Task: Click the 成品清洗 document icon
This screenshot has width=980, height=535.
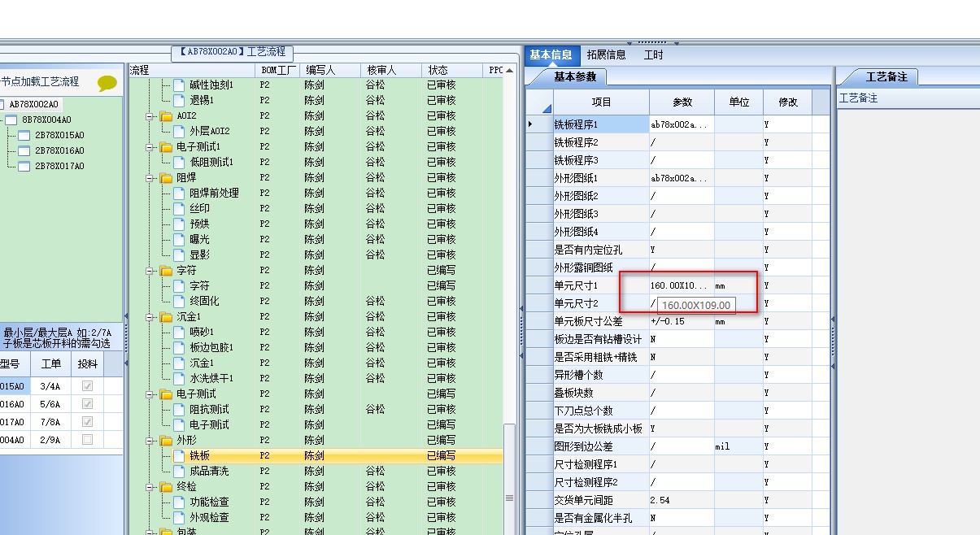Action: [x=179, y=472]
